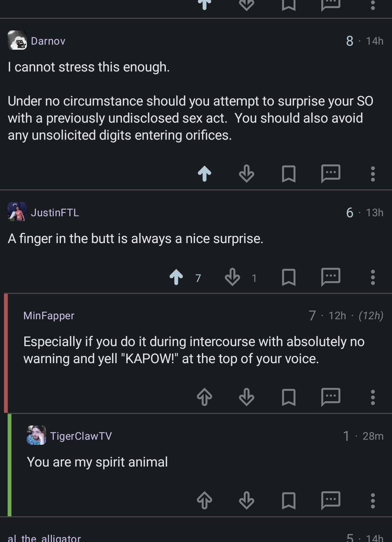Downvote Darnov's comment

(246, 174)
